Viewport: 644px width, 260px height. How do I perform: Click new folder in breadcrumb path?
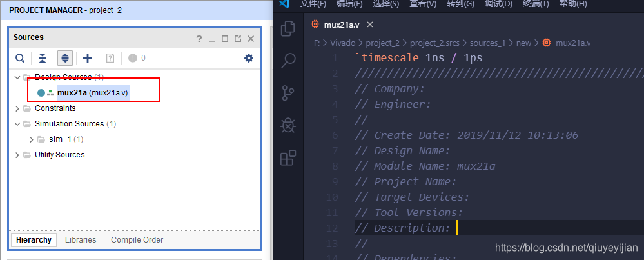click(x=523, y=43)
